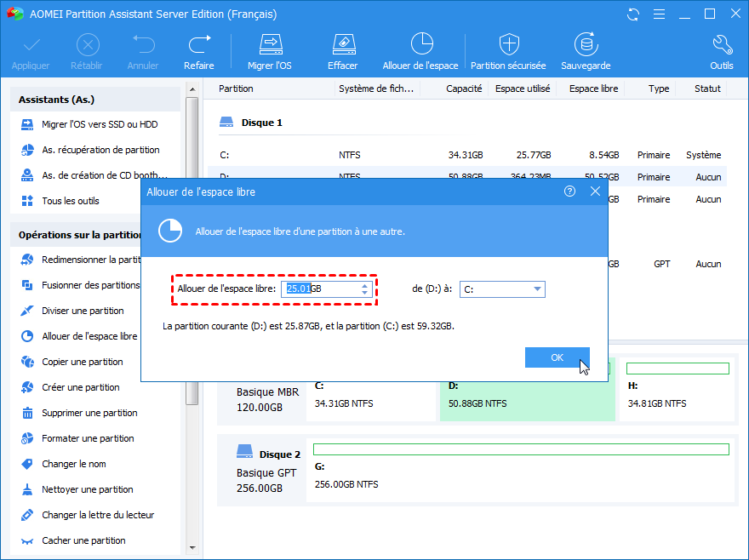This screenshot has height=560, width=749.
Task: Click the help question mark in dialog
Action: (x=569, y=191)
